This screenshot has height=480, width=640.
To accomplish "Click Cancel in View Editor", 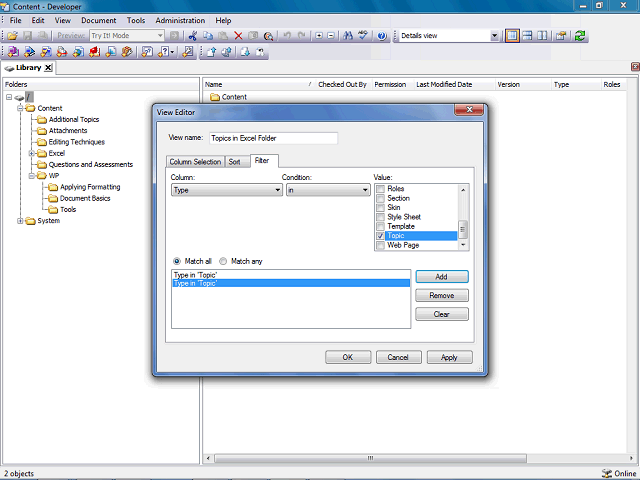I will point(398,357).
